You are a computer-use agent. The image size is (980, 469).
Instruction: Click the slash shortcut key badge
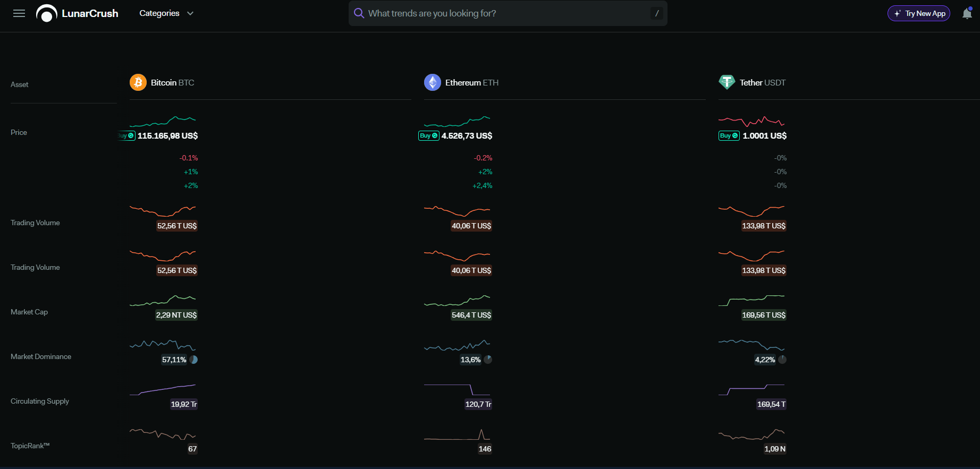click(657, 13)
